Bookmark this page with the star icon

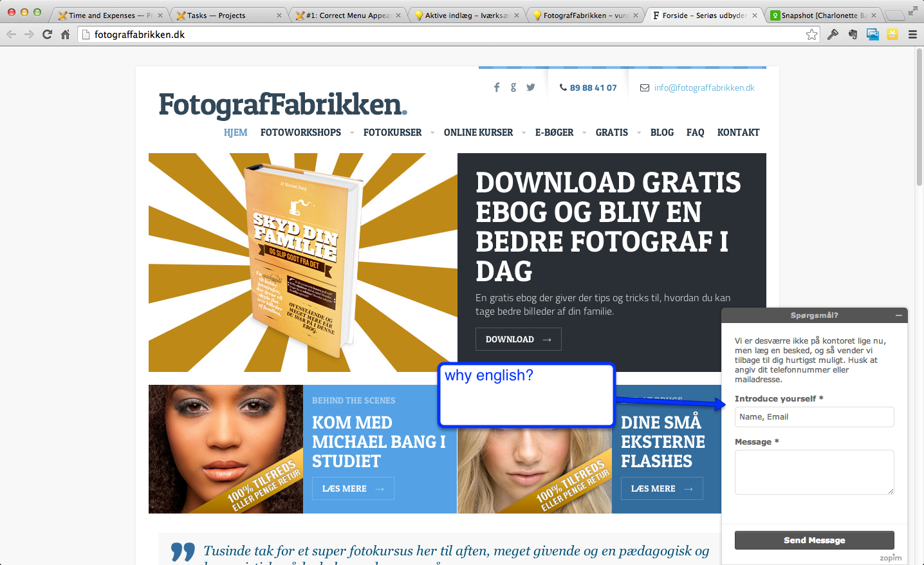click(812, 35)
